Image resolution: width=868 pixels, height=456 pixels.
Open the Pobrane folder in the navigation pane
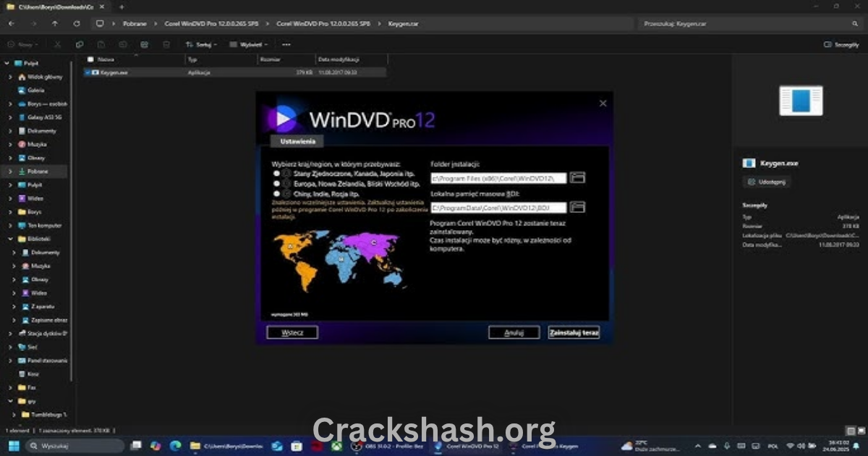coord(38,172)
